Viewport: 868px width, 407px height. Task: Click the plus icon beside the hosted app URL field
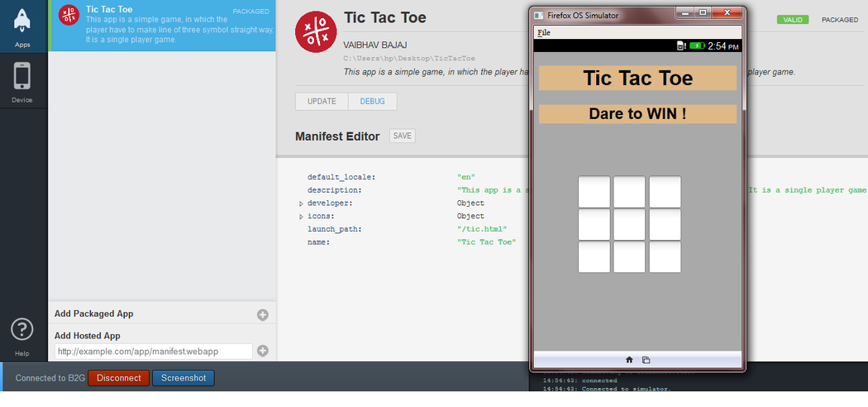(x=263, y=351)
